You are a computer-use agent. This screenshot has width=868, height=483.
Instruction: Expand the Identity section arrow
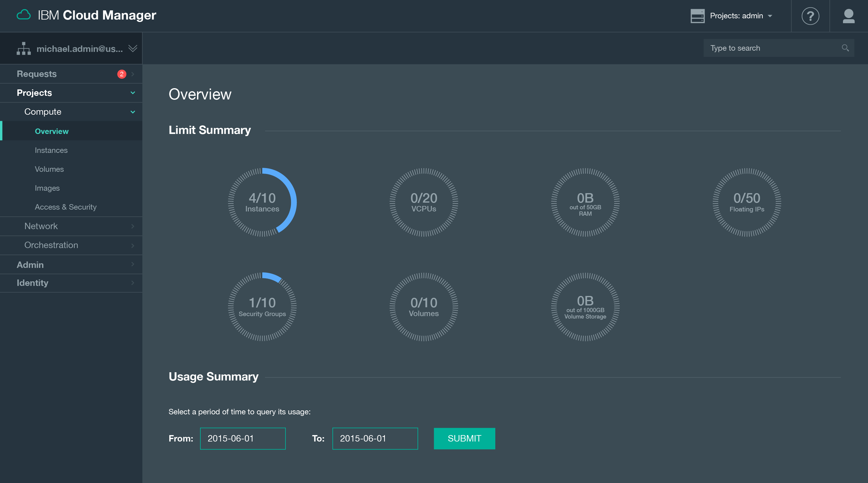[x=133, y=283]
